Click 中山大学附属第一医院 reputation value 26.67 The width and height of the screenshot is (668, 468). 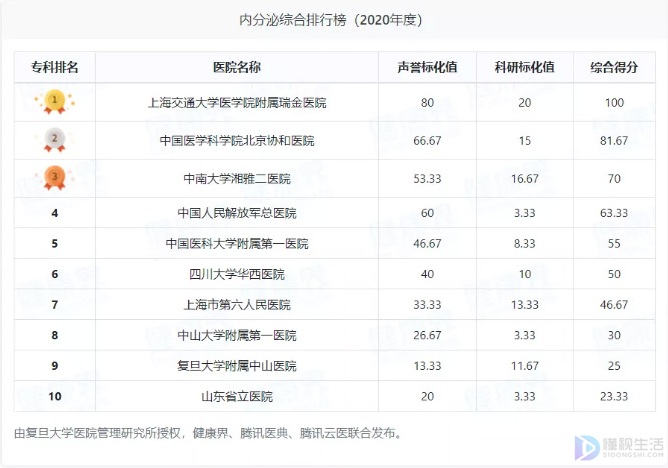427,336
